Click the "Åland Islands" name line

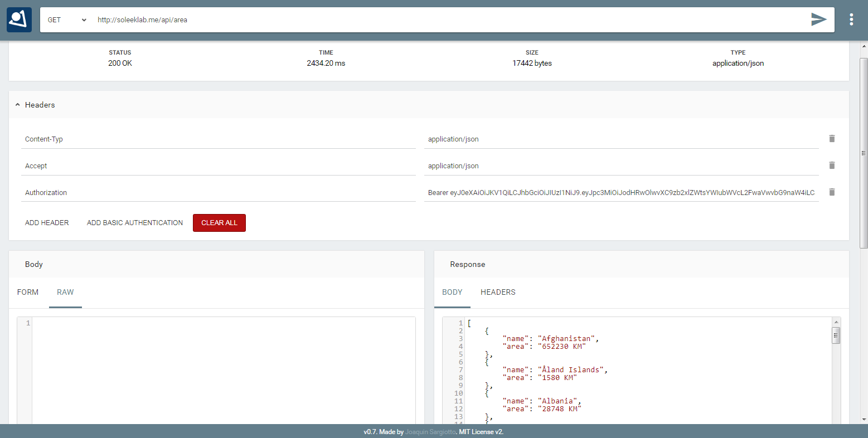pos(555,370)
